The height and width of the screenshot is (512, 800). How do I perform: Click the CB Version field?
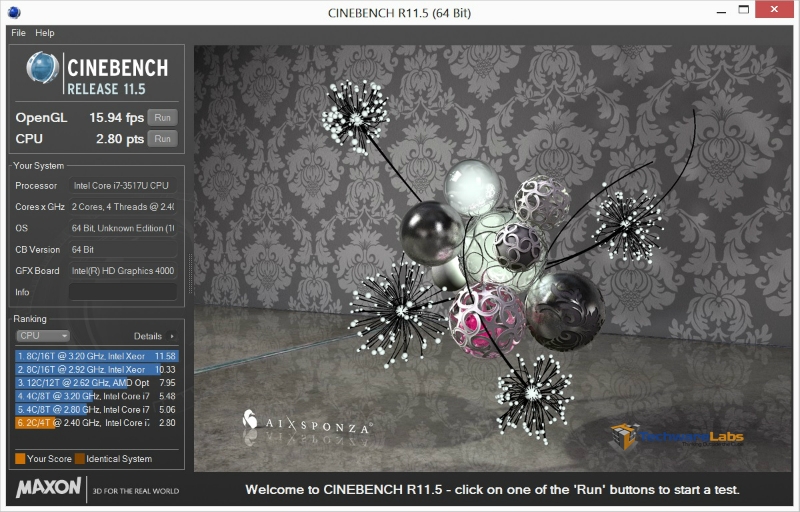point(122,249)
